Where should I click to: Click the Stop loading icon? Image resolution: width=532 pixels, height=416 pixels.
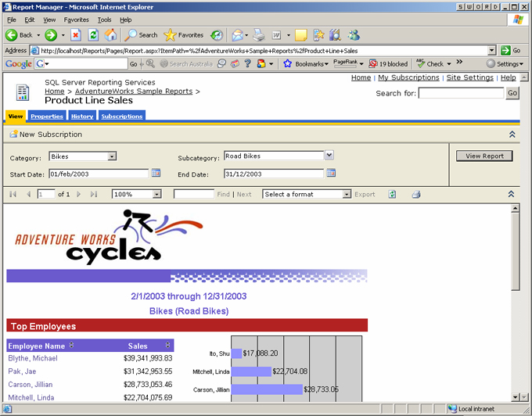click(x=76, y=34)
